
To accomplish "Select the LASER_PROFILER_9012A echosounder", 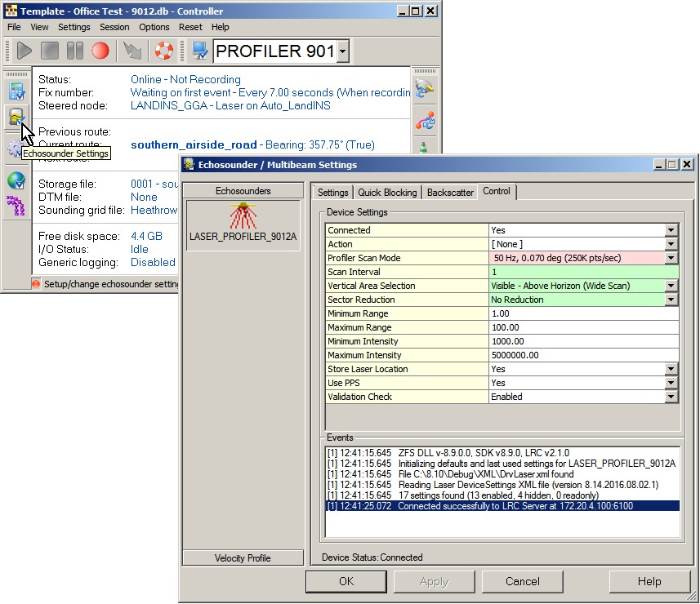I will pos(243,225).
